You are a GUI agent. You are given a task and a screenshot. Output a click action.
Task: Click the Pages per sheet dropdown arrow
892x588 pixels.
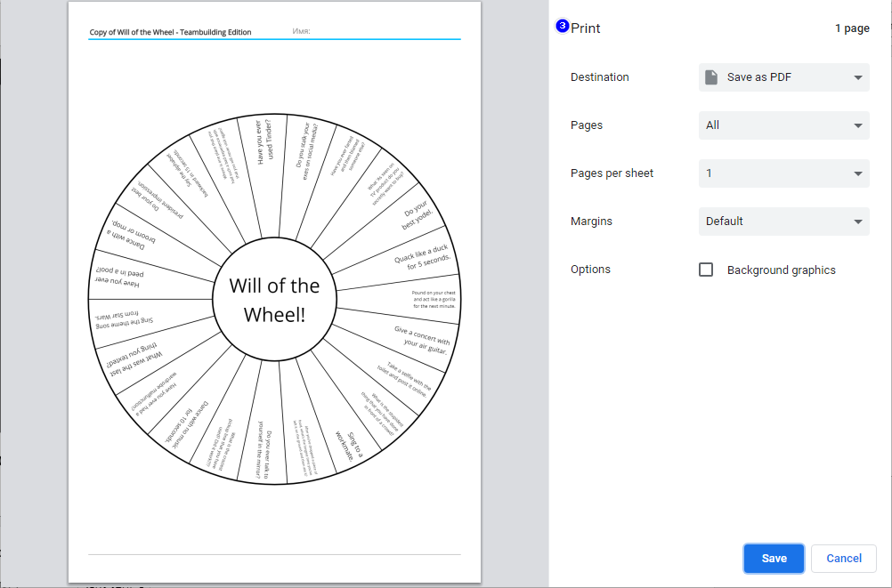tap(857, 173)
